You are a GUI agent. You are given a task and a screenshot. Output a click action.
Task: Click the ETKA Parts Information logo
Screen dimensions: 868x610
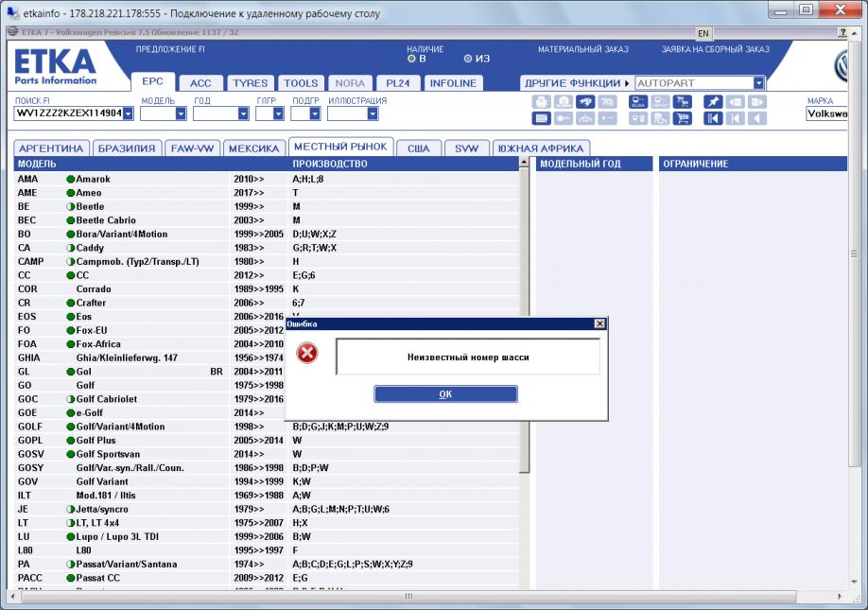click(56, 67)
